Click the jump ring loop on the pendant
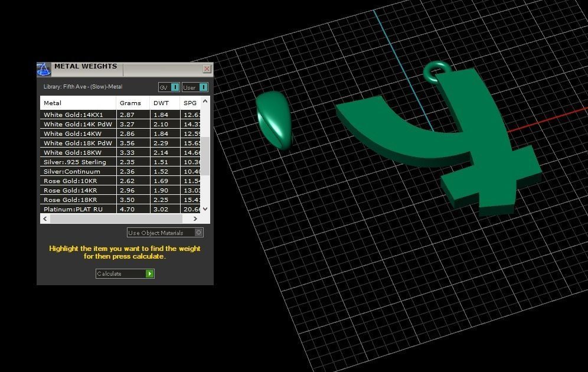Screen dimensions: 588x372 (437, 71)
